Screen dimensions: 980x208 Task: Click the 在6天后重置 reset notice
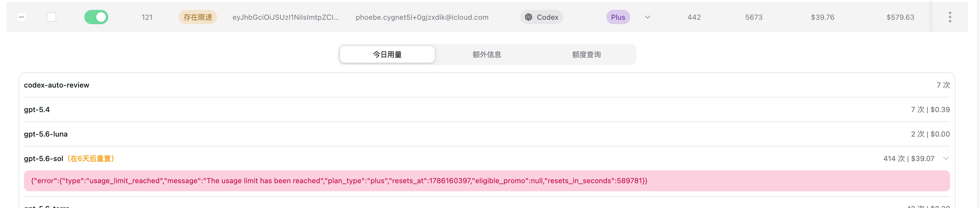tap(91, 159)
